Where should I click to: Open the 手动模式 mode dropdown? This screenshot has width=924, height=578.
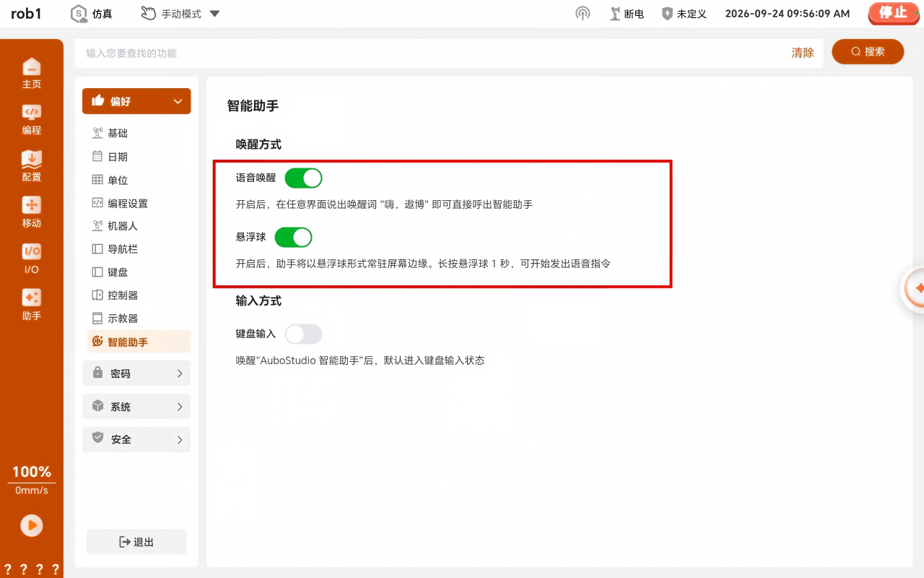(180, 14)
